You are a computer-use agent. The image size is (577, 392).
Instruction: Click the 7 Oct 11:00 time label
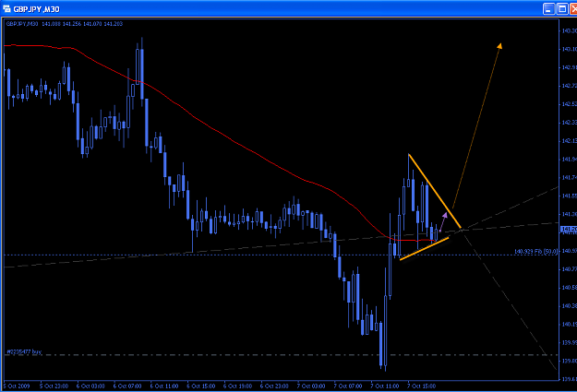[x=385, y=386]
